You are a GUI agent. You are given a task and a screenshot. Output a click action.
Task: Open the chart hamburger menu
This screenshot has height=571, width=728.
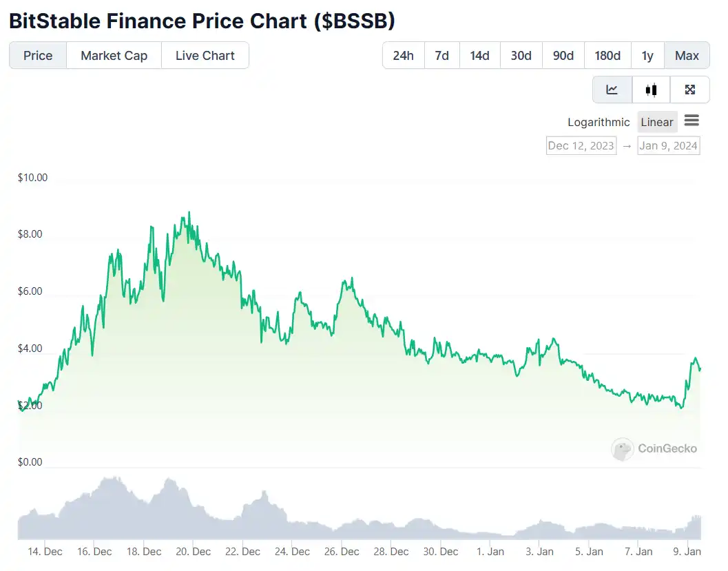(691, 121)
